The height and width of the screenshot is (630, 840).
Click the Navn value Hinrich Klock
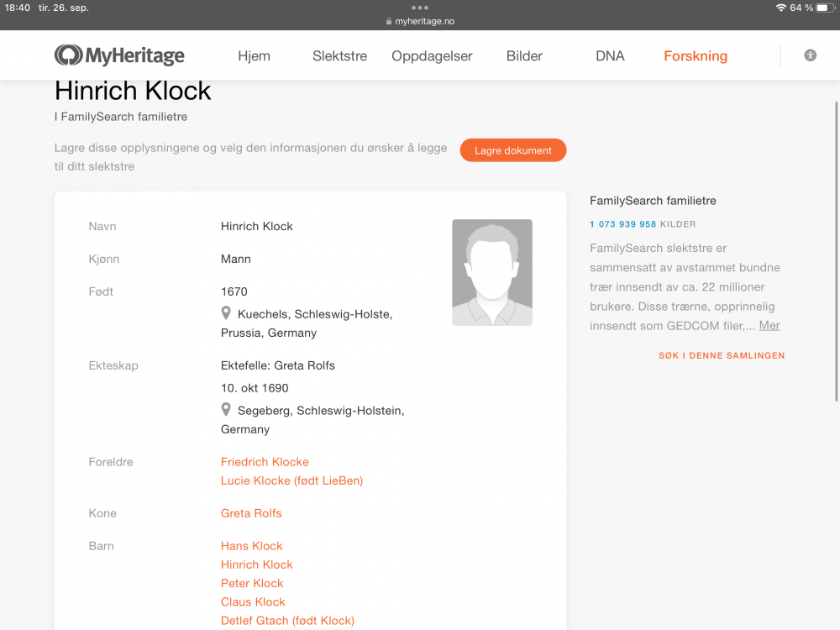tap(256, 226)
